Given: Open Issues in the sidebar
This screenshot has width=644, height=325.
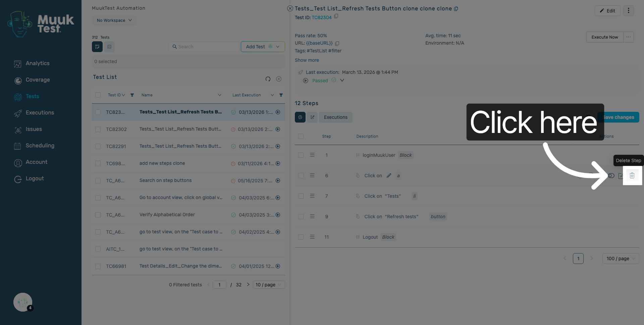Looking at the screenshot, I should pyautogui.click(x=34, y=129).
